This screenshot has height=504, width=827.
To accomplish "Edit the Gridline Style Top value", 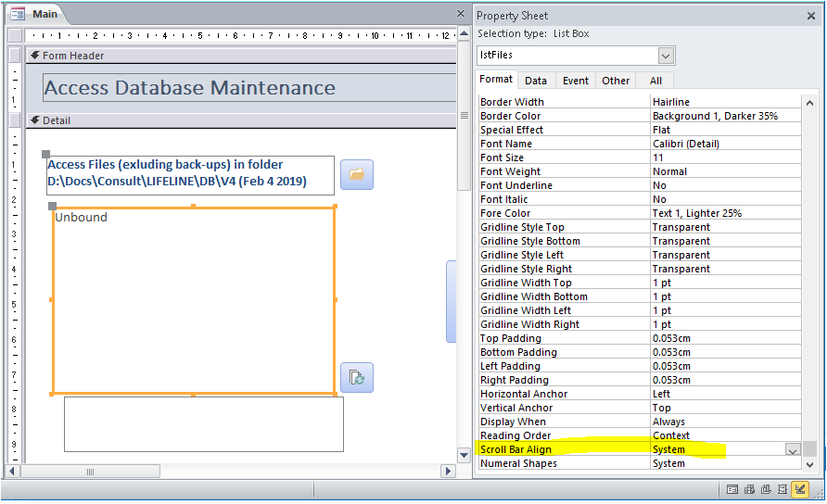I will pos(726,227).
